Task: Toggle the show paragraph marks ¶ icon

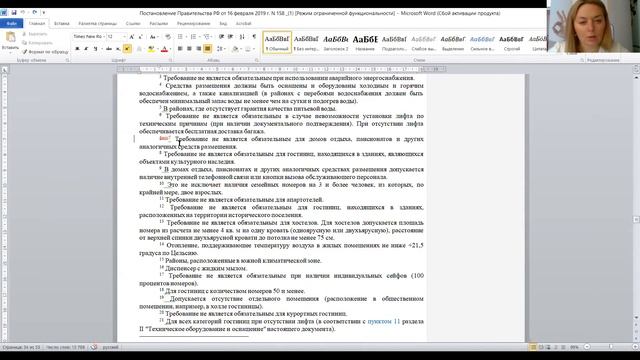Action: [254, 37]
